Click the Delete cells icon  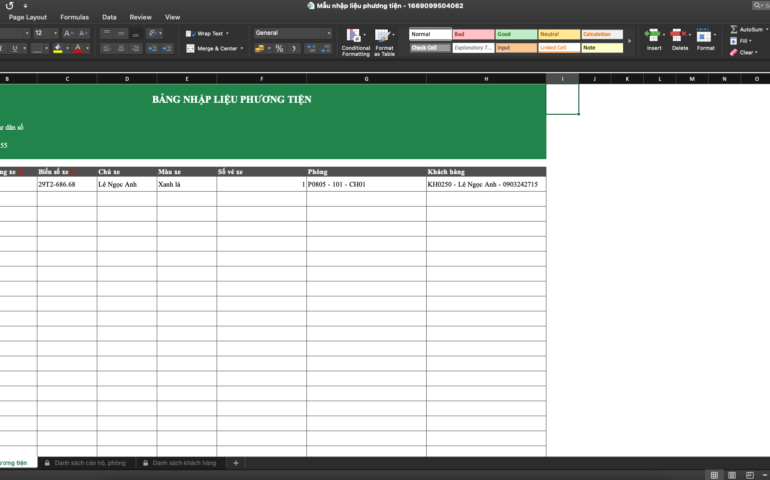click(x=680, y=36)
